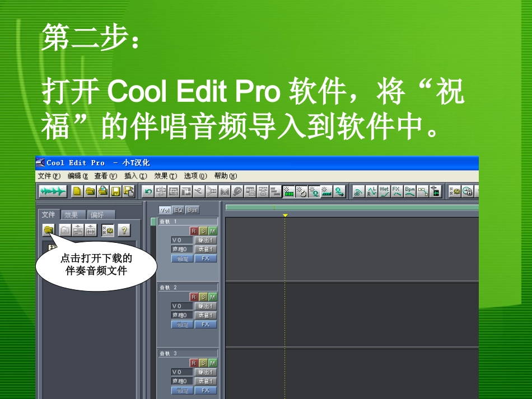This screenshot has height=399, width=532.
Task: Click insert into multitrack icon in file panel
Action: [78, 231]
